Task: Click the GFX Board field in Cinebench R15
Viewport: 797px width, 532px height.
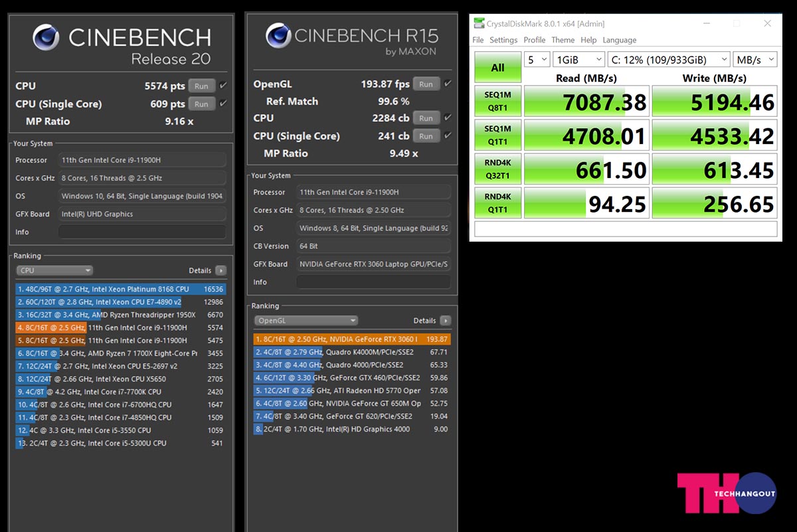Action: tap(373, 264)
